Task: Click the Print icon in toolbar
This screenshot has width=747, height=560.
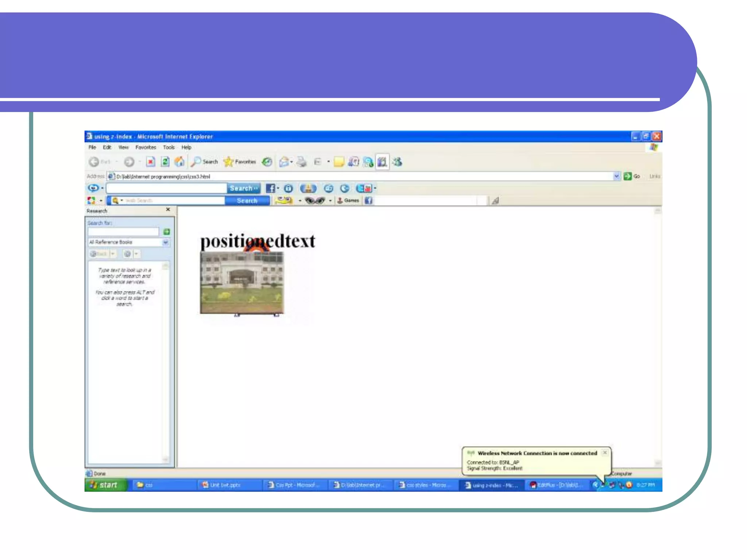Action: (x=301, y=162)
